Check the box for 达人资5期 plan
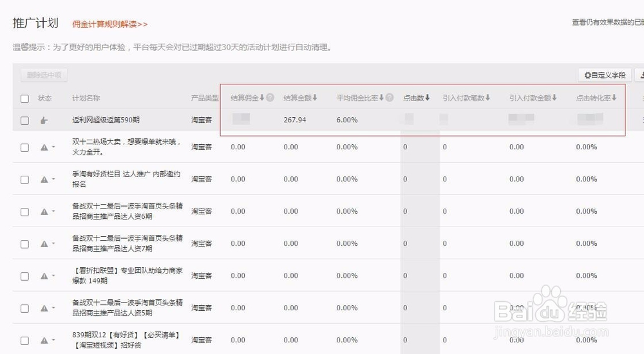The width and height of the screenshot is (644, 354). [x=24, y=308]
